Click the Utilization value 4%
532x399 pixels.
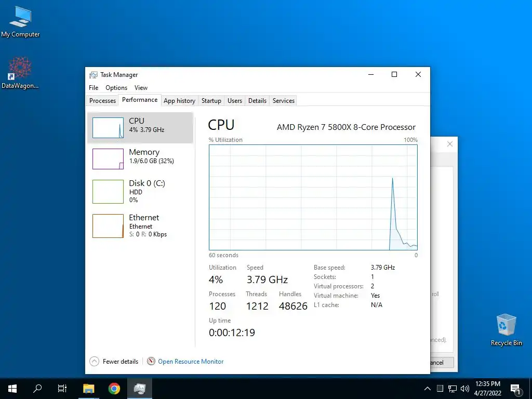pos(216,280)
